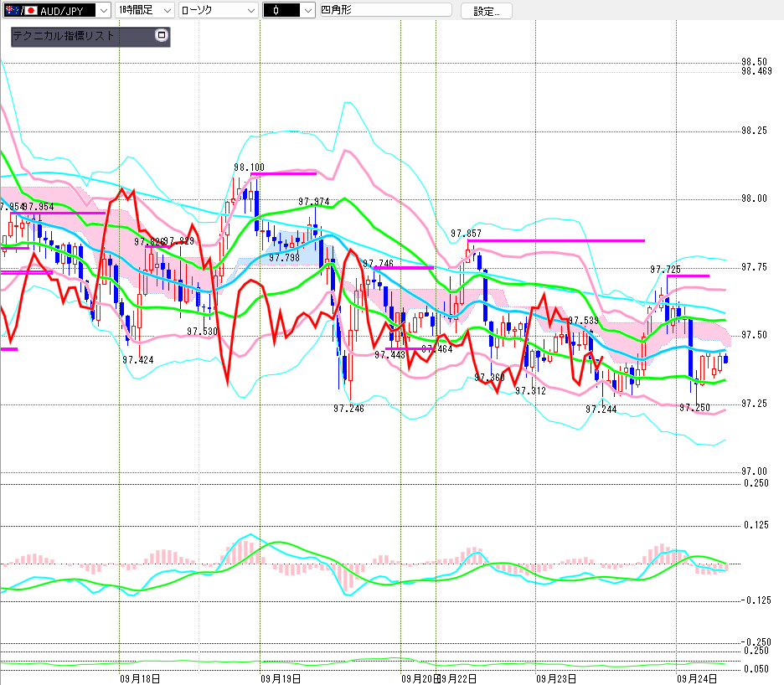Select the 97.244 low price label
Viewport: 784px width, 685px height.
pyautogui.click(x=601, y=409)
